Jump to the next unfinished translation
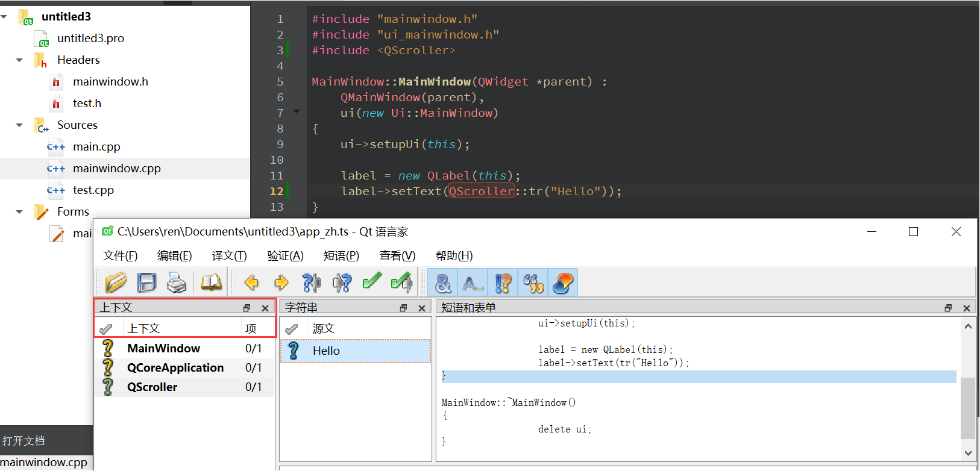This screenshot has height=471, width=980. (x=342, y=282)
